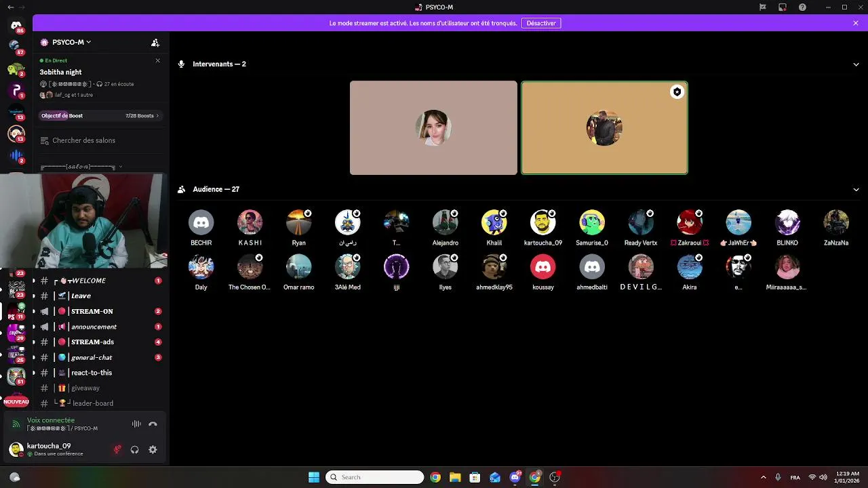Open the STREAM-ads channel
The image size is (868, 488).
(100, 342)
